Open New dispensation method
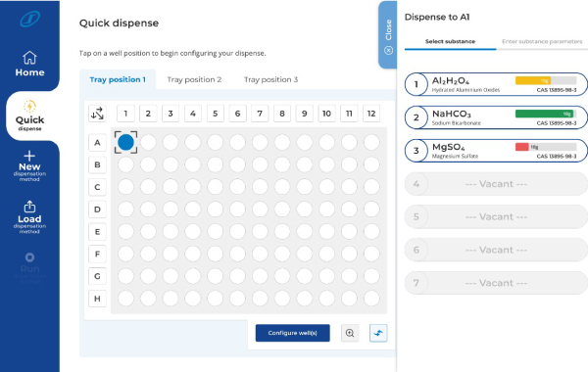The width and height of the screenshot is (588, 372). tap(29, 166)
